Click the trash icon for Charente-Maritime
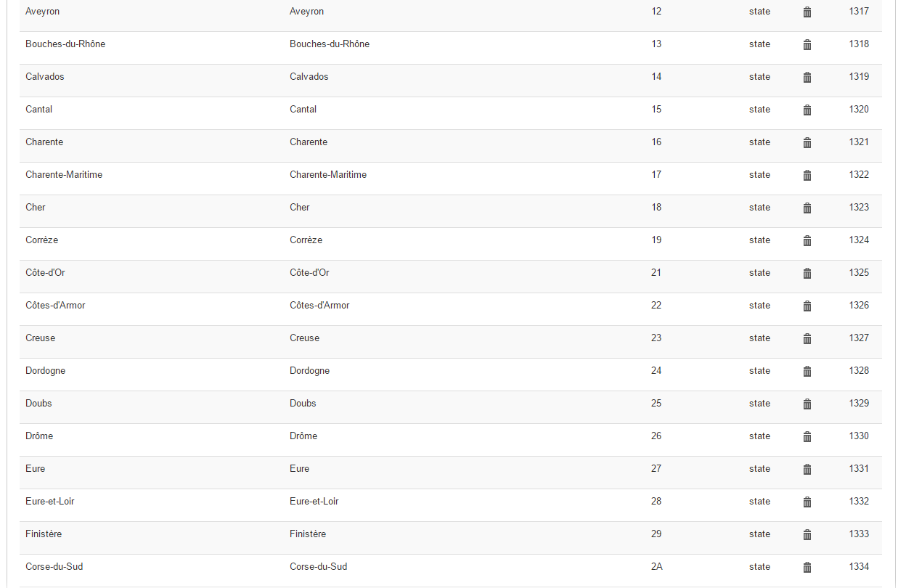Viewport: 906px width, 588px height. [807, 176]
